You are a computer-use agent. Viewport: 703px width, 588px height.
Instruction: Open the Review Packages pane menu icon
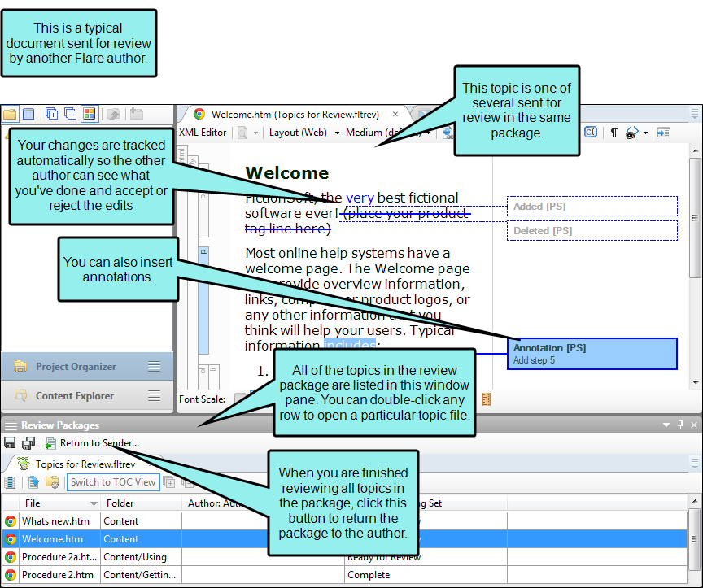(11, 425)
